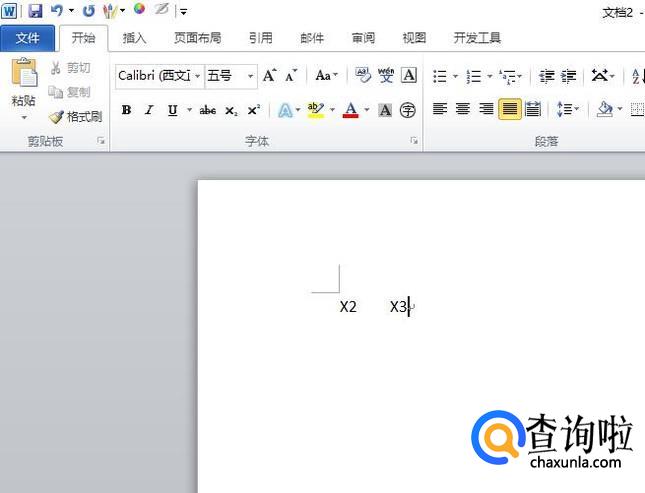Screen dimensions: 645x493
Task: Toggle justify alignment button
Action: point(510,109)
